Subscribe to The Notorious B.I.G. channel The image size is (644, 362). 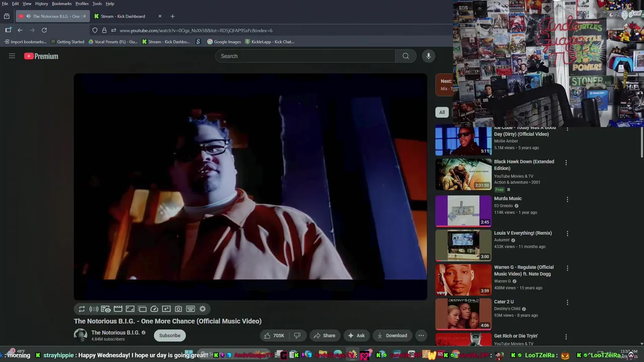coord(170,335)
